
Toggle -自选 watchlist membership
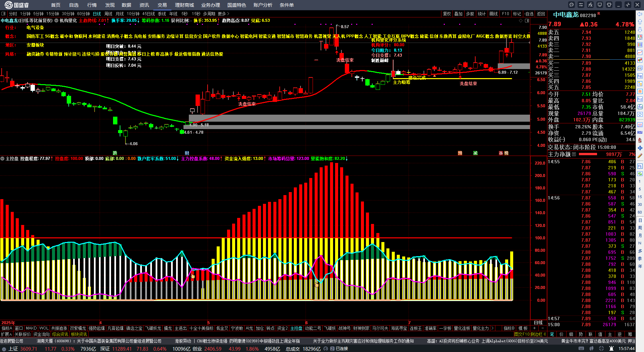529,14
